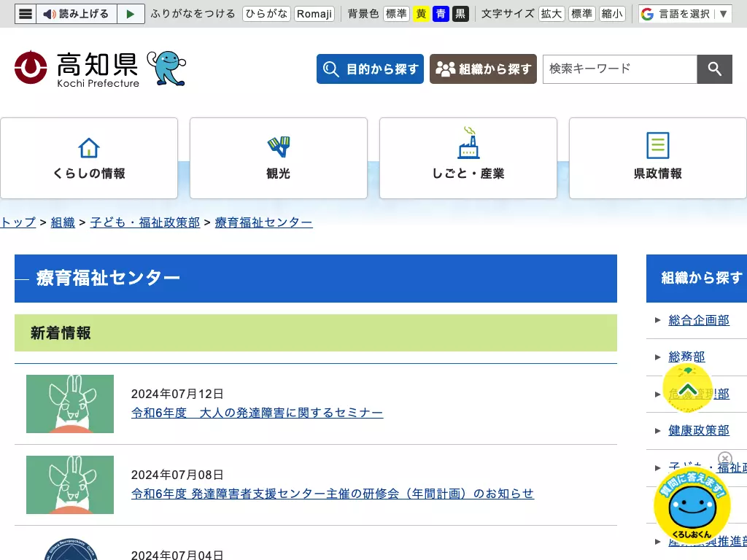Click the 2024年07月12日 date text
This screenshot has height=560, width=747.
pyautogui.click(x=177, y=394)
